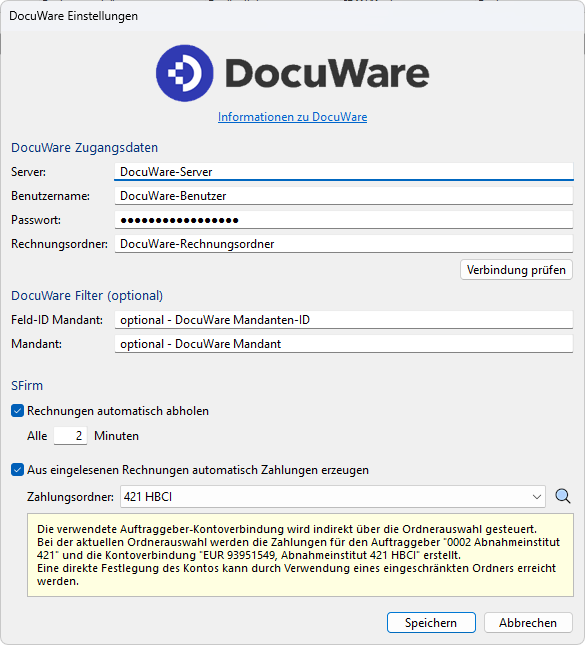
Task: Click the magnifier icon beside Zahlungsordner
Action: point(562,496)
